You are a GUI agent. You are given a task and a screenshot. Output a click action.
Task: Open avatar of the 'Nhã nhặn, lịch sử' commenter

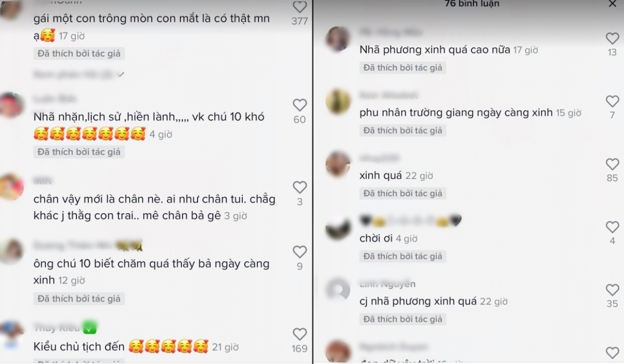[x=11, y=105]
